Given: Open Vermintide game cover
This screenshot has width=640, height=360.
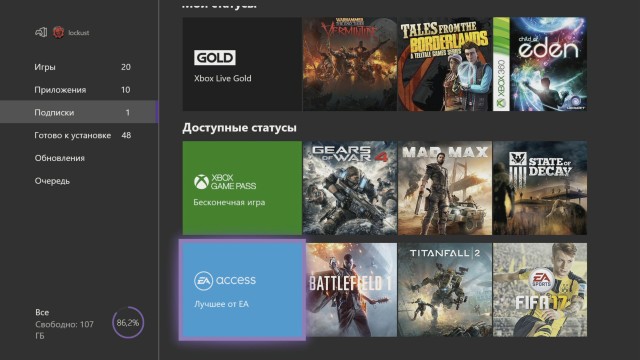Looking at the screenshot, I should (x=350, y=64).
